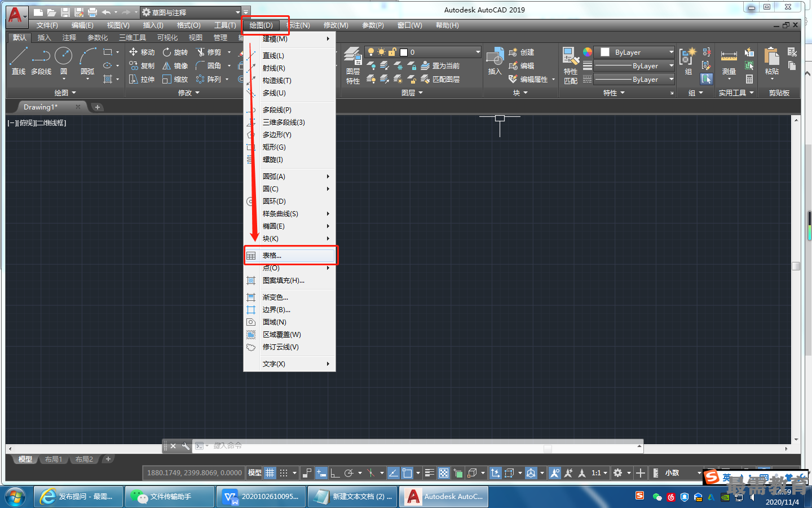Screen dimensions: 812x508
Task: Click the color wheel object color icon
Action: [x=588, y=52]
